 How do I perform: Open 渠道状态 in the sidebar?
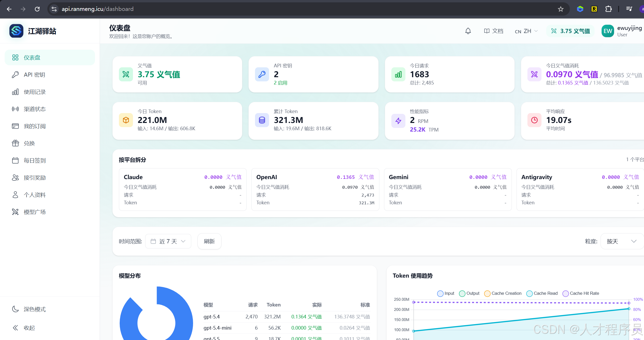coord(50,109)
